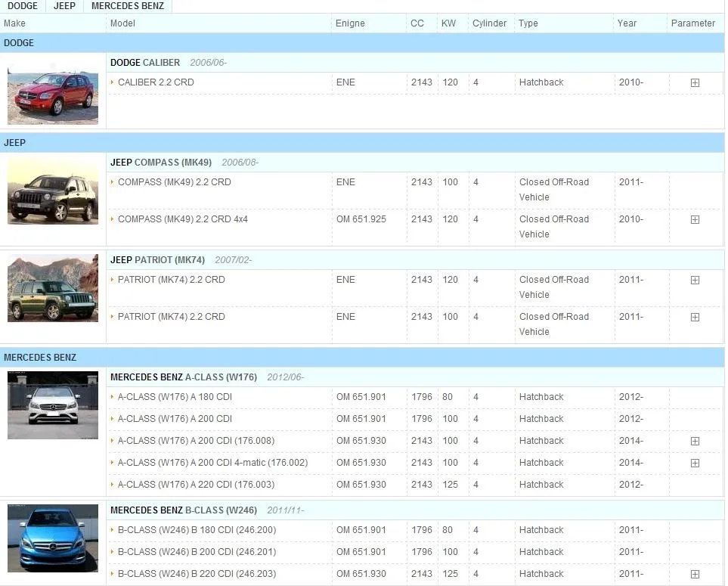Switch to the JEEP tab

tap(64, 6)
